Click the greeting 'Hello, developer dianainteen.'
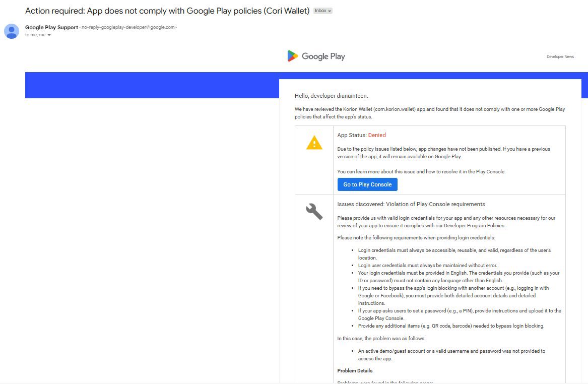Viewport: 588px width, 384px height. point(331,96)
